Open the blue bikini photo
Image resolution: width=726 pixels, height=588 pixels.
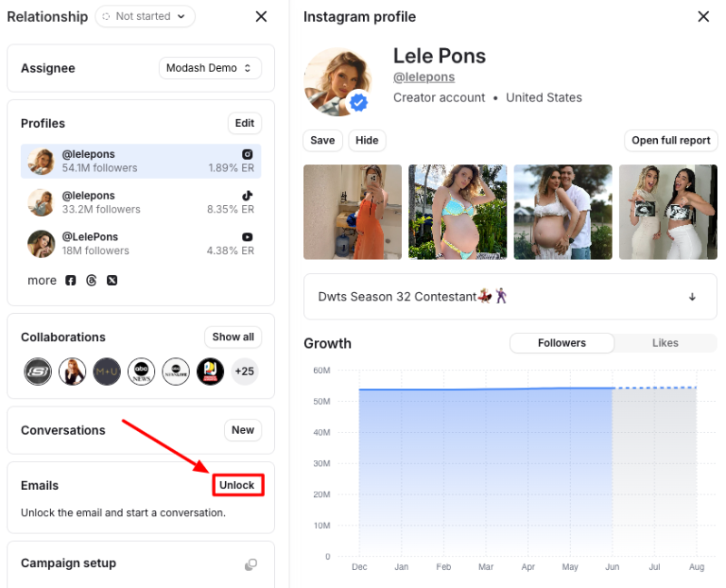[x=457, y=212]
